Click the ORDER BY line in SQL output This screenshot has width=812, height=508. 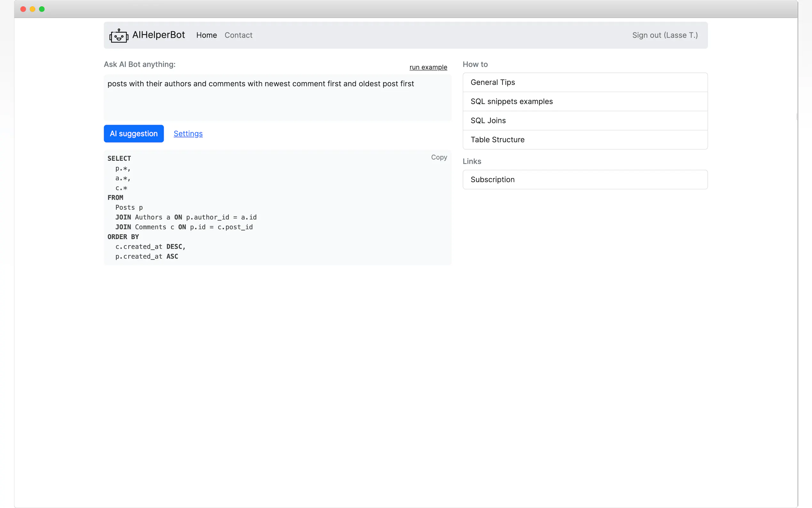123,237
